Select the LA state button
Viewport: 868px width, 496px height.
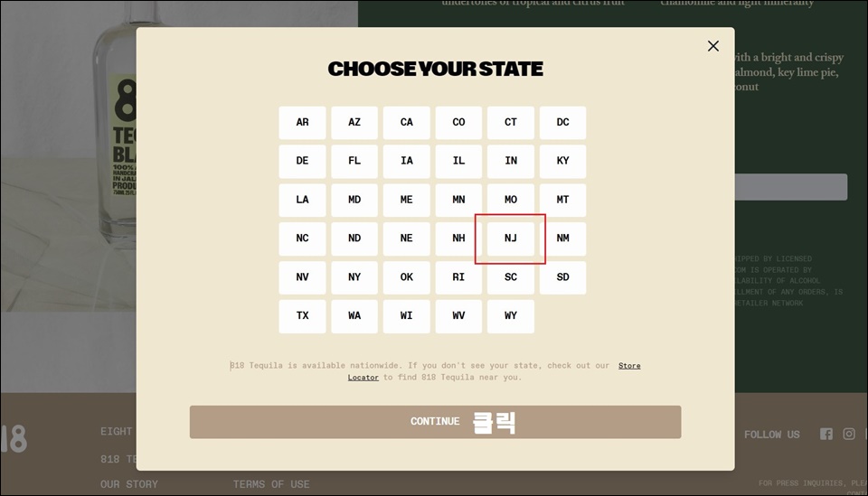(x=302, y=201)
